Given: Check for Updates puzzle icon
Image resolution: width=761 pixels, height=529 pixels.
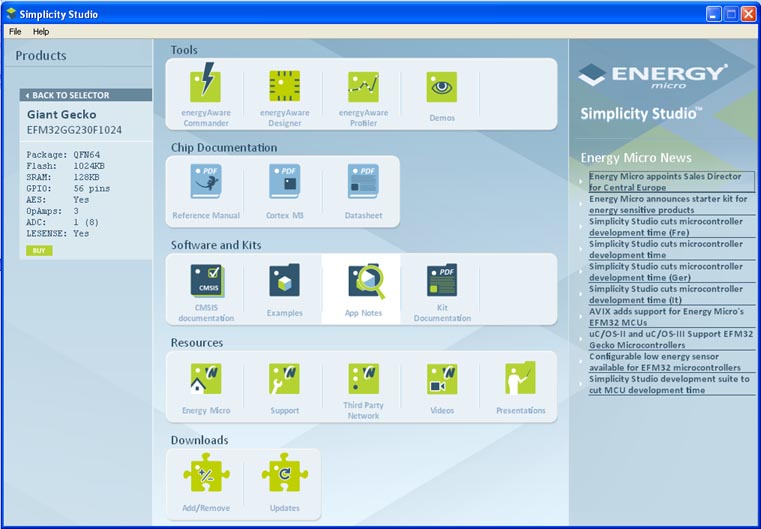Looking at the screenshot, I should point(284,473).
